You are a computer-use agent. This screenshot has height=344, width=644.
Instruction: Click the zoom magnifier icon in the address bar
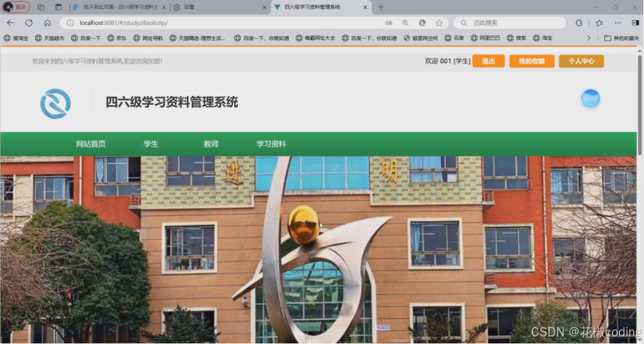[405, 23]
